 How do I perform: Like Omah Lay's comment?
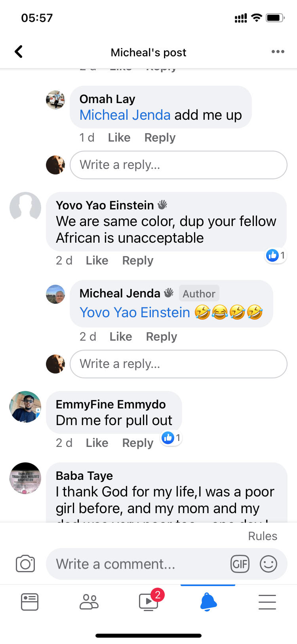click(119, 138)
